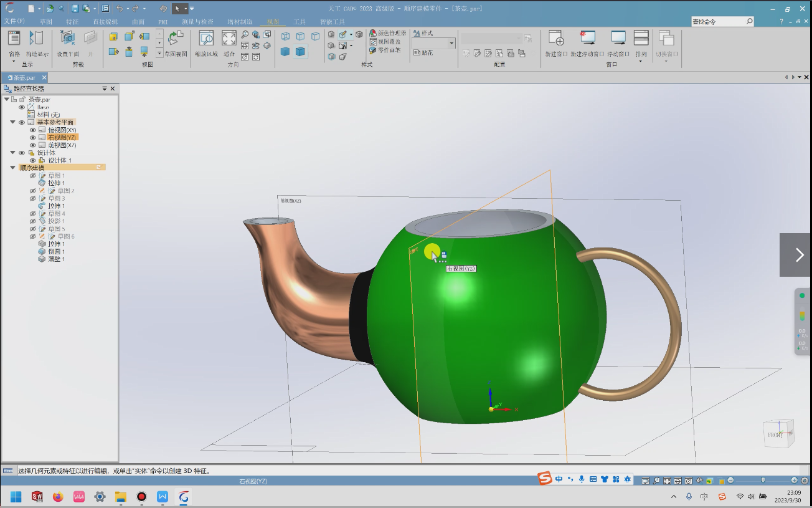Click the 适合 fit view icon
The height and width of the screenshot is (508, 812).
coord(229,39)
